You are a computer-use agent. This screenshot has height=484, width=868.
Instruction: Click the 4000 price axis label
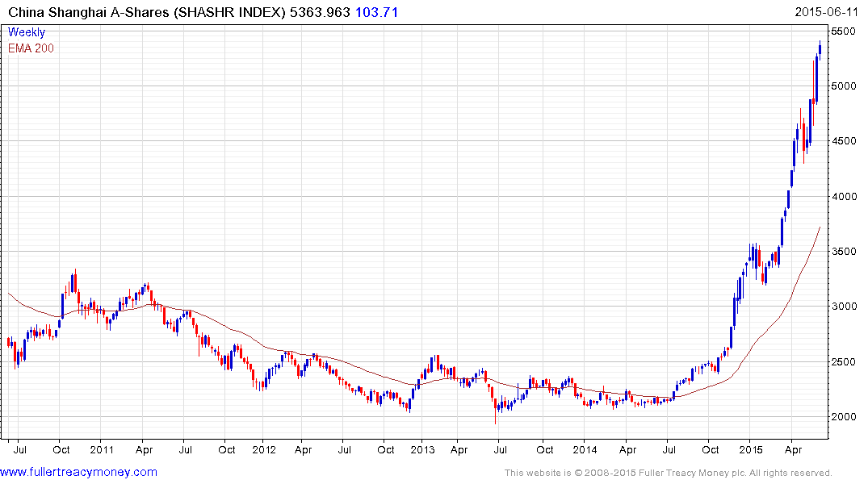(x=843, y=197)
